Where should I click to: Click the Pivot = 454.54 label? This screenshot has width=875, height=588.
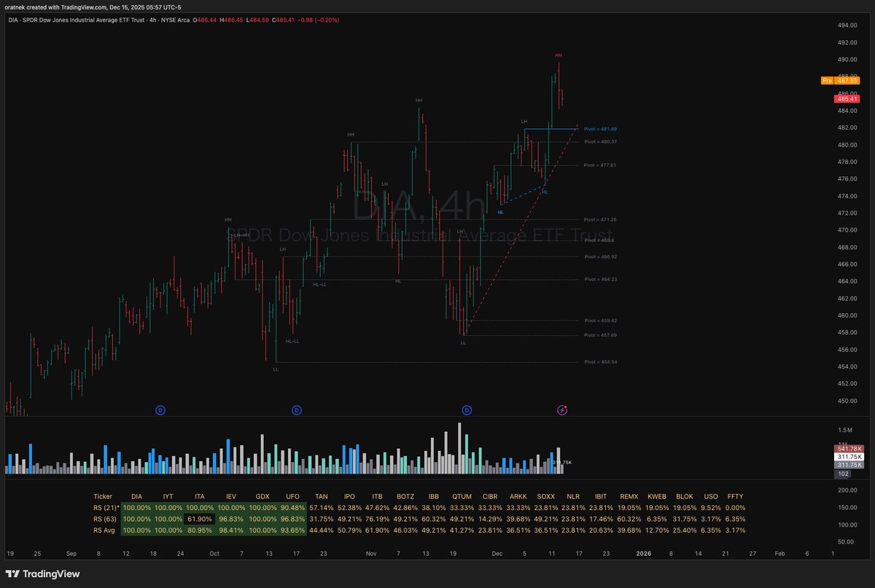click(x=601, y=361)
